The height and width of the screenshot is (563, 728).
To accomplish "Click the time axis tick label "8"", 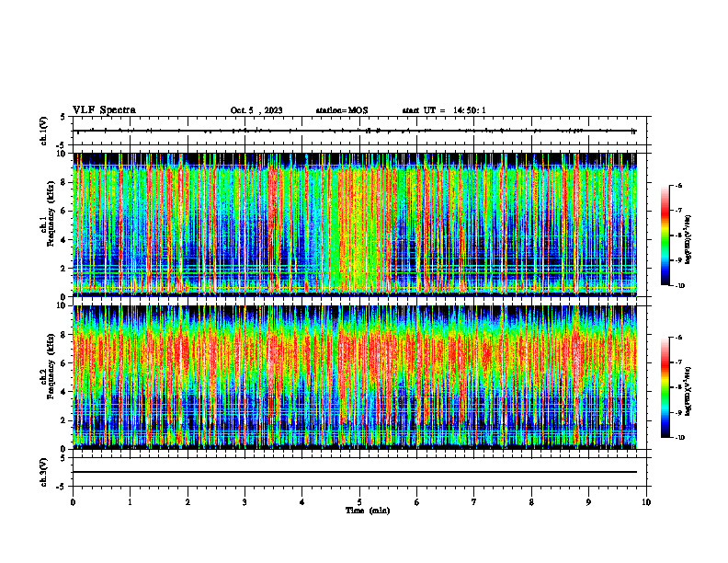I will tap(531, 502).
